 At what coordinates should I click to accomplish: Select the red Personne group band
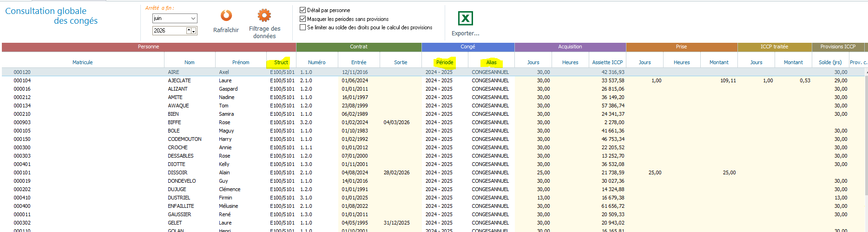(149, 46)
